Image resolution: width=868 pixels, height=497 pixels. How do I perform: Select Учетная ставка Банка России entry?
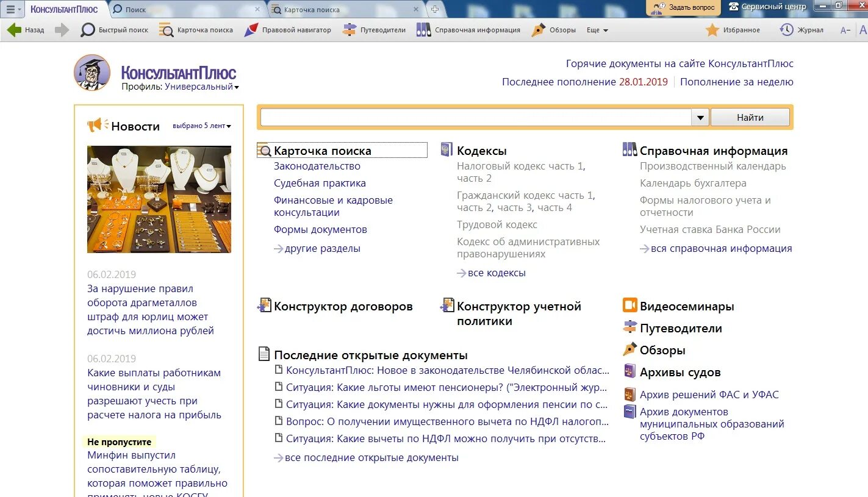coord(710,229)
